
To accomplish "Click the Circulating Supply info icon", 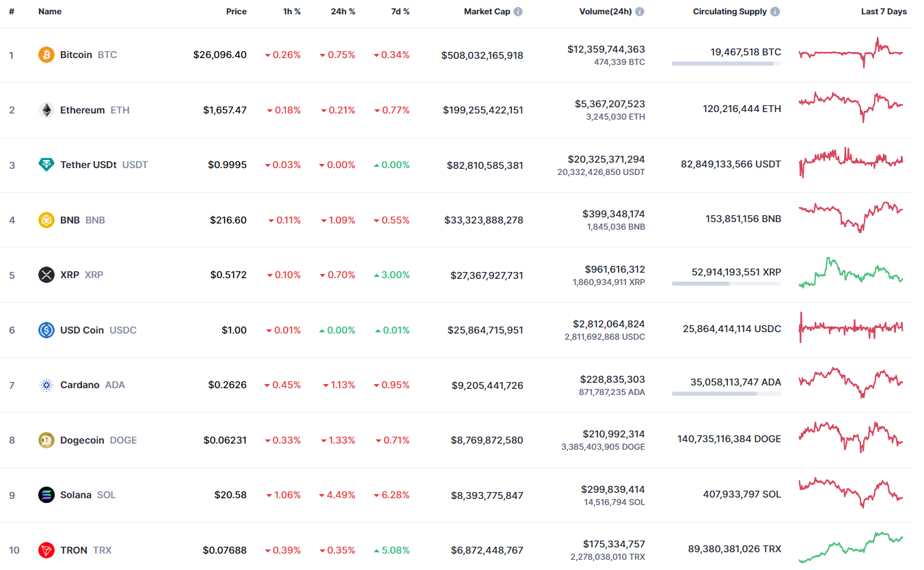I will coord(774,11).
